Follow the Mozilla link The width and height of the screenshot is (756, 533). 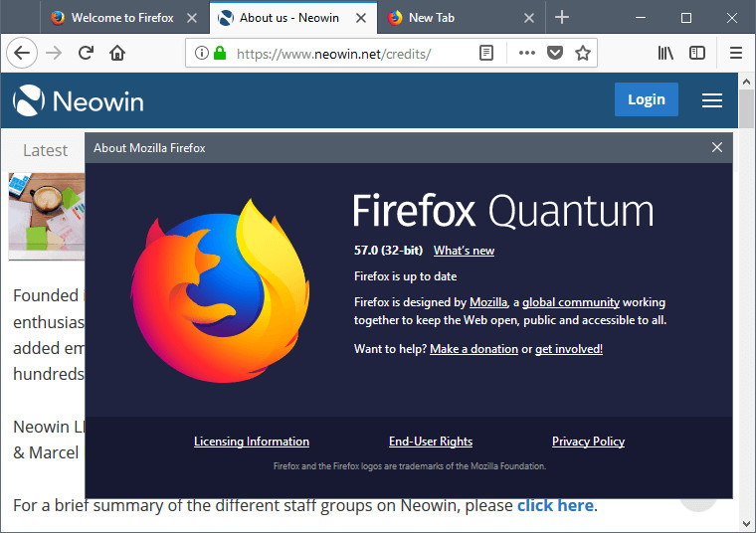click(x=488, y=302)
